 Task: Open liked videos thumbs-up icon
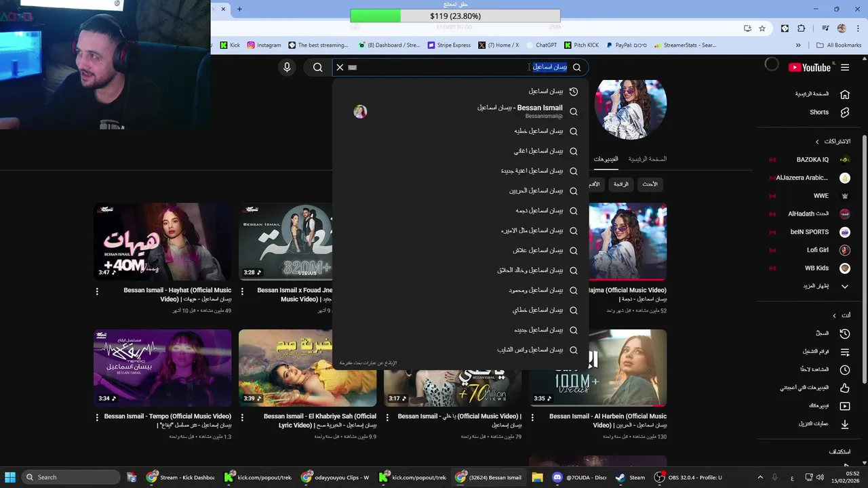tap(845, 388)
